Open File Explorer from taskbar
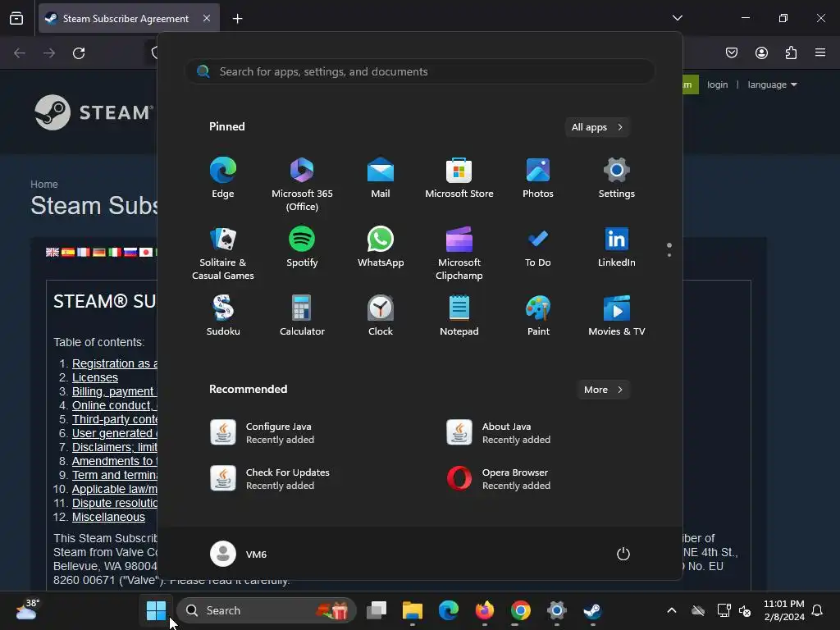The image size is (840, 630). coord(413,610)
